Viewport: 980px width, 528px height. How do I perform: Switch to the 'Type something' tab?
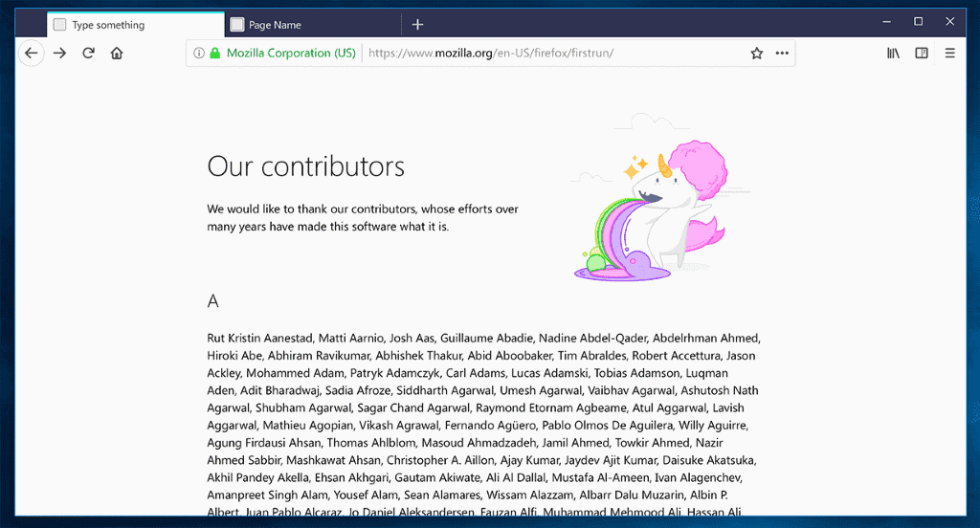point(136,24)
